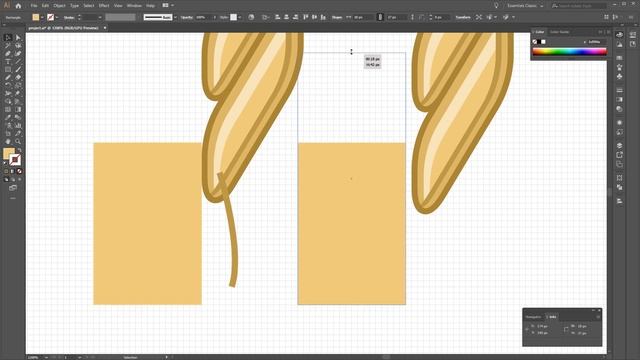Select the Paintbrush tool
This screenshot has height=360, width=640.
pyautogui.click(x=18, y=69)
